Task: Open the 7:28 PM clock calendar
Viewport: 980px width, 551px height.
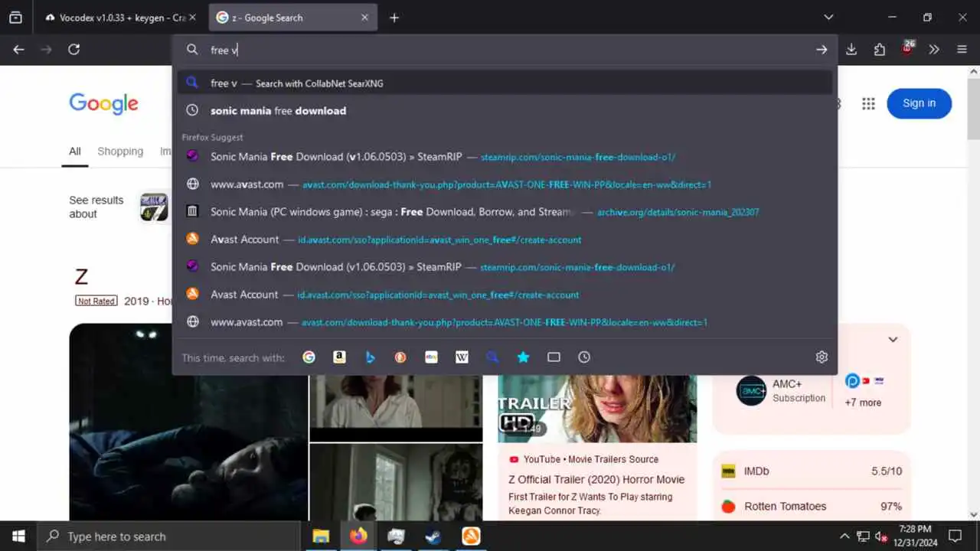Action: click(x=915, y=536)
